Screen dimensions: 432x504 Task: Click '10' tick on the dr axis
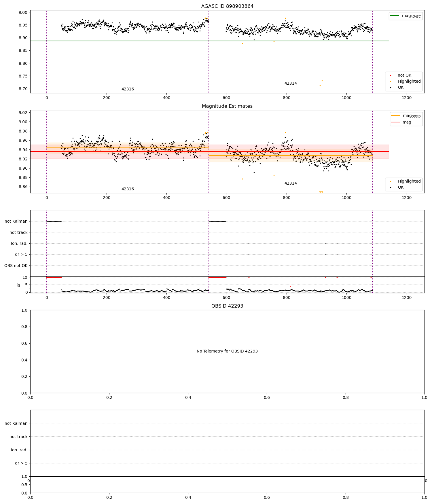[25, 277]
